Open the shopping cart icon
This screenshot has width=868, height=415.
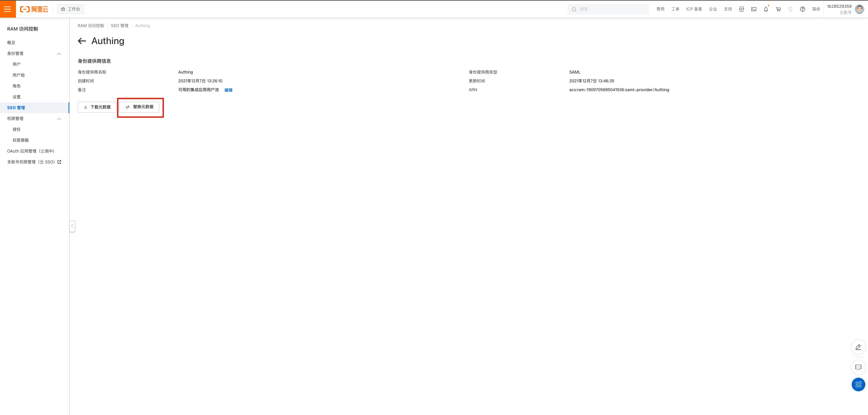[778, 9]
